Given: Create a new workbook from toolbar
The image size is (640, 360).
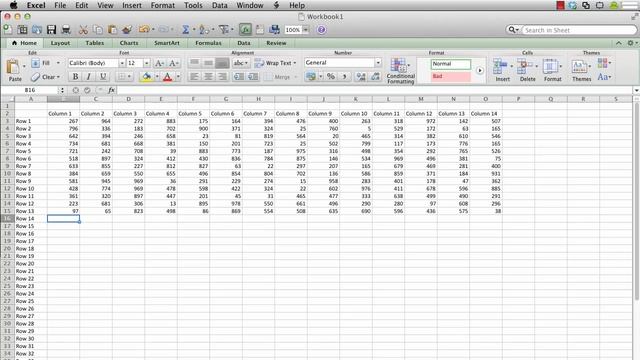Looking at the screenshot, I should tap(8, 29).
